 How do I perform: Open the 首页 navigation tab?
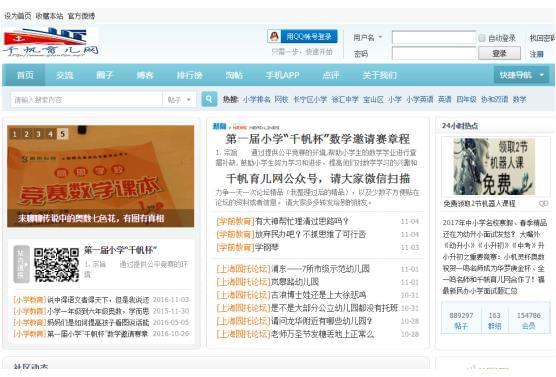coord(25,75)
